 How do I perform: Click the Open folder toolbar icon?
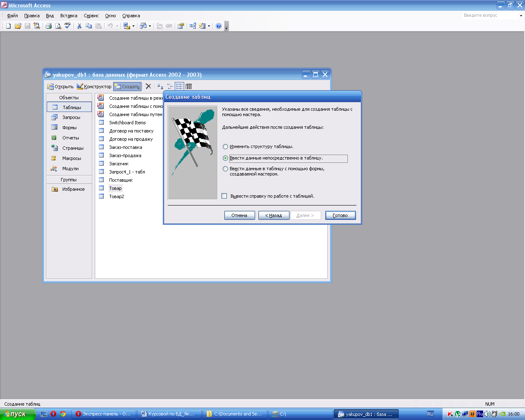click(x=18, y=26)
